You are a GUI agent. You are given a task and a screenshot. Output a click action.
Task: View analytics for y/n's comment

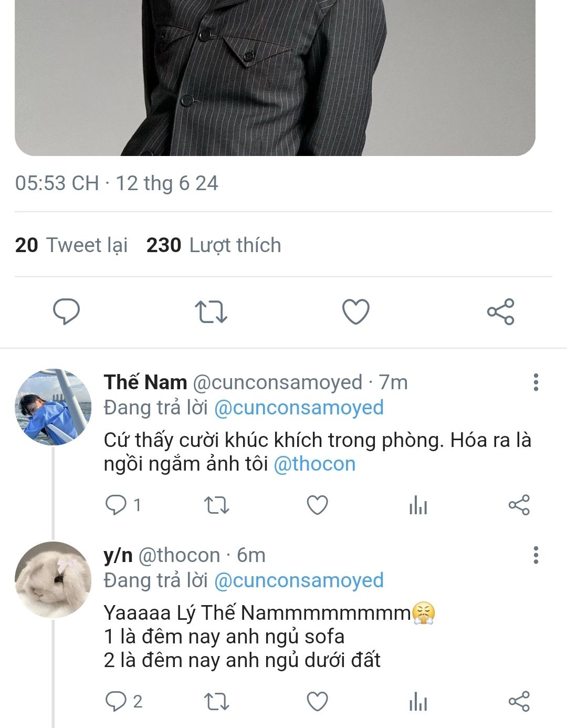(418, 702)
